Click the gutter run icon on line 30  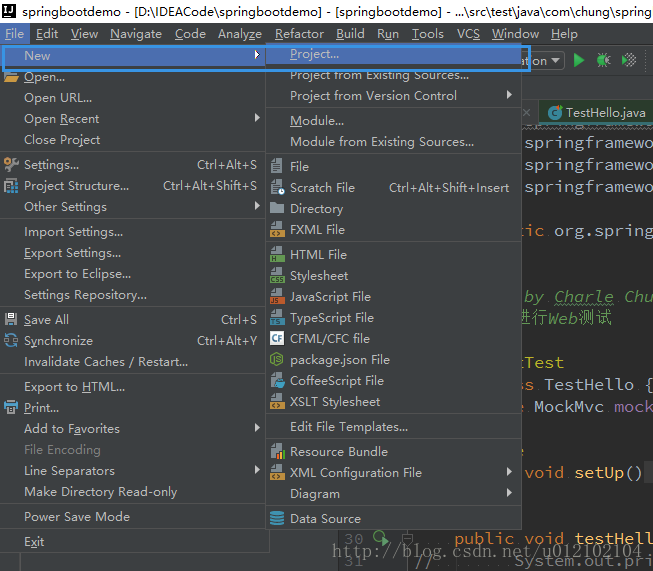tap(381, 538)
